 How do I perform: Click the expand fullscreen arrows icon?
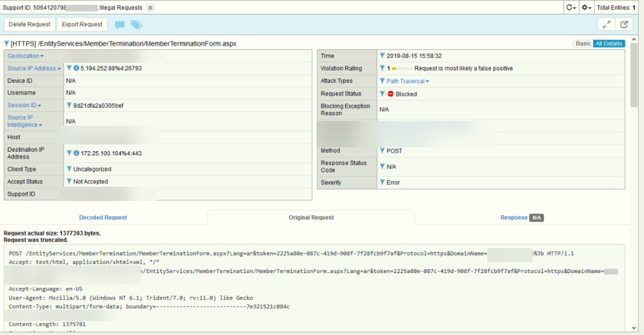point(607,24)
